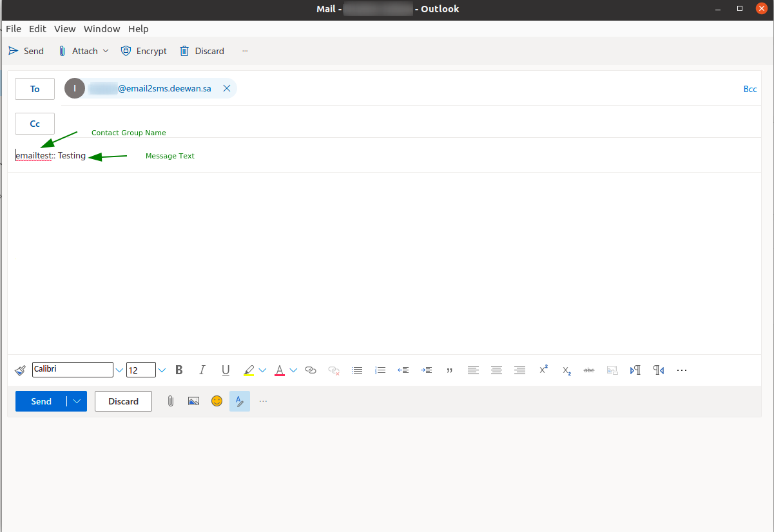
Task: Click the font size field showing 12
Action: [x=141, y=370]
